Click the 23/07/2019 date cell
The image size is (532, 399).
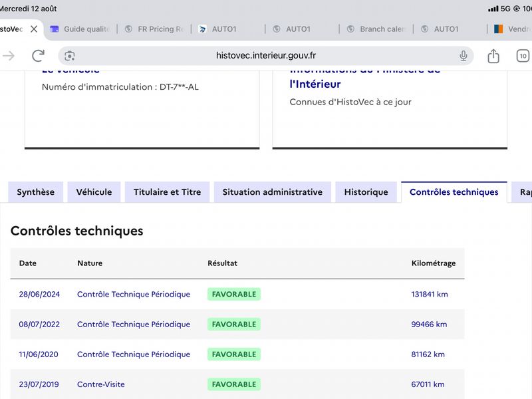click(39, 384)
